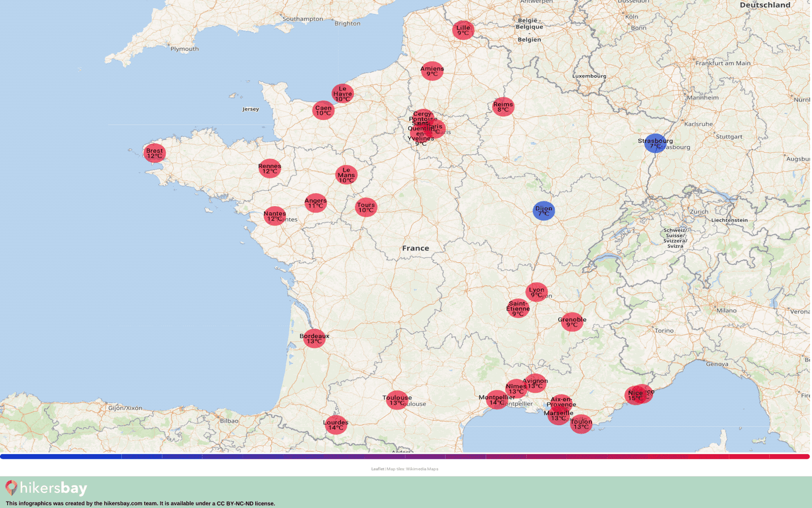Viewport: 812px width, 508px height.
Task: Click the Frankfurt am Main label
Action: tap(723, 63)
